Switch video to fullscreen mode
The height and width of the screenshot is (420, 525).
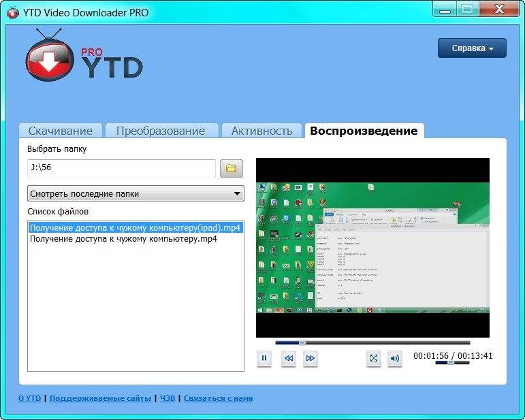pyautogui.click(x=374, y=359)
